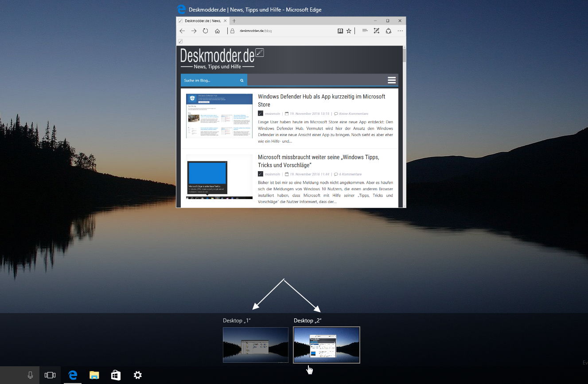
Task: Add page to favorites with star icon
Action: [349, 31]
